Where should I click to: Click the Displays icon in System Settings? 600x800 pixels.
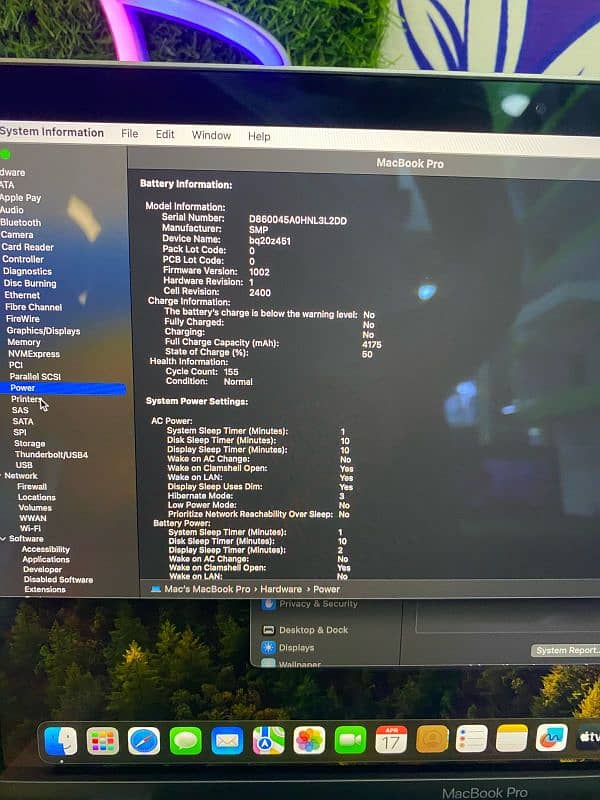click(268, 647)
